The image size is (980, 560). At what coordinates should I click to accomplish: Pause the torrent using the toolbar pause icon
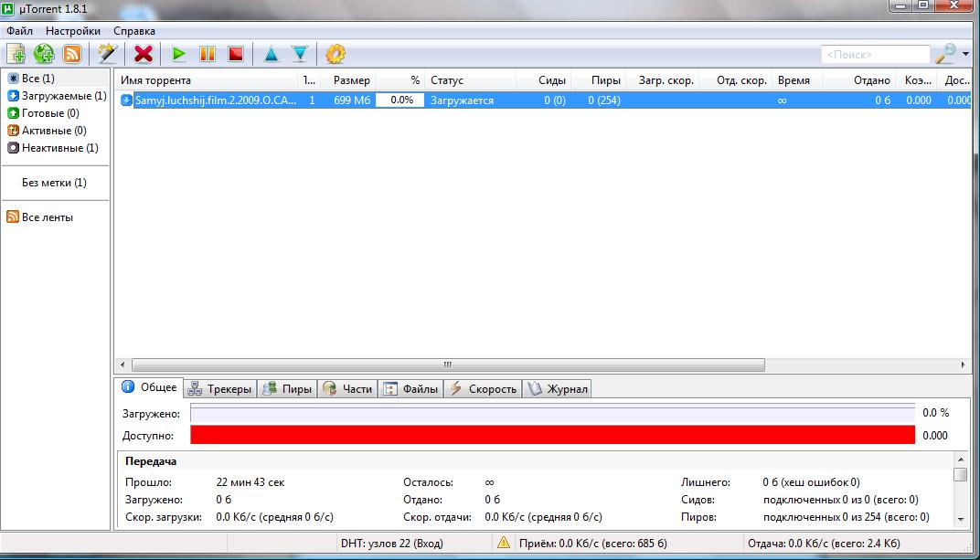pyautogui.click(x=208, y=54)
